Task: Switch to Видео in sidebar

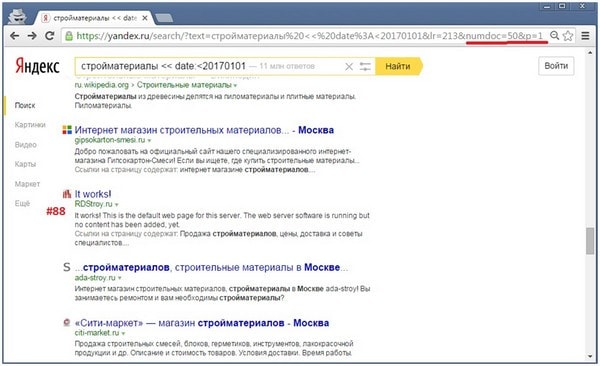Action: pyautogui.click(x=26, y=145)
